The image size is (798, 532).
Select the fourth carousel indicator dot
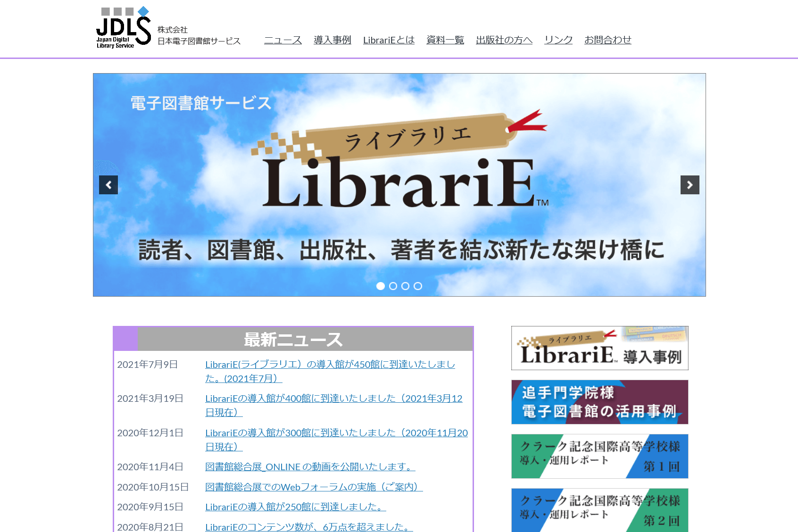(418, 286)
